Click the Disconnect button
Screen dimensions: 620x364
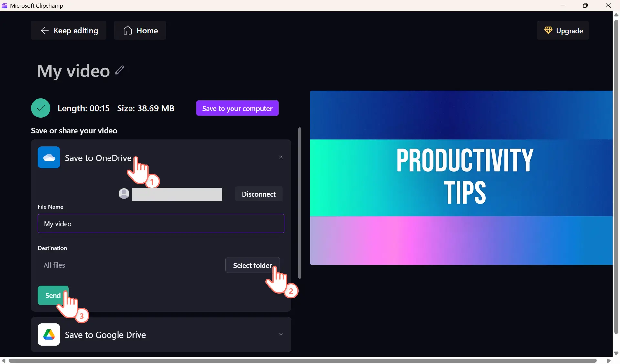(258, 194)
